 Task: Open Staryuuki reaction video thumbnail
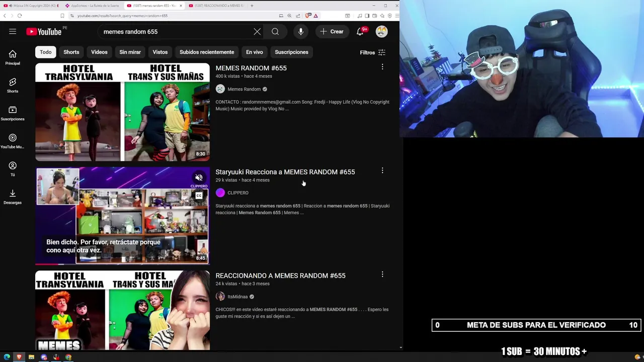click(x=122, y=216)
